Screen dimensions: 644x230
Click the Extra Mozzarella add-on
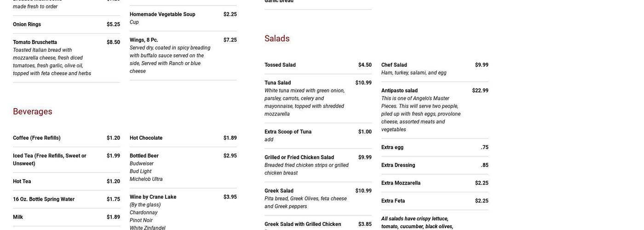click(401, 183)
